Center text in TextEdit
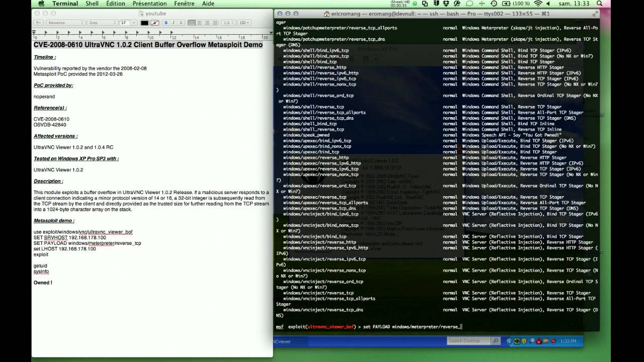 click(200, 23)
